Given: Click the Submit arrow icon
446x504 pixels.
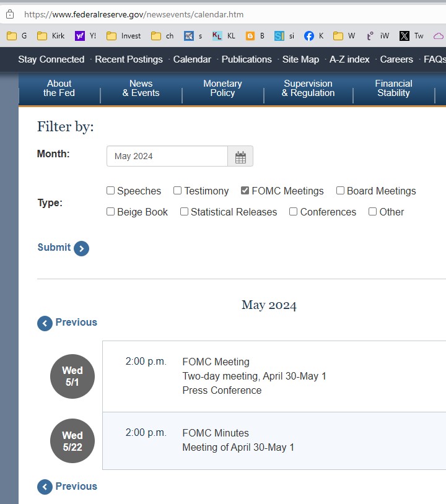Looking at the screenshot, I should click(x=81, y=248).
